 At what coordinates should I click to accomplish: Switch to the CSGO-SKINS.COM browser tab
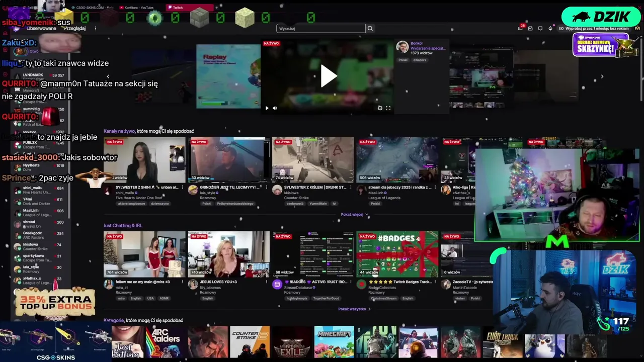tap(92, 8)
